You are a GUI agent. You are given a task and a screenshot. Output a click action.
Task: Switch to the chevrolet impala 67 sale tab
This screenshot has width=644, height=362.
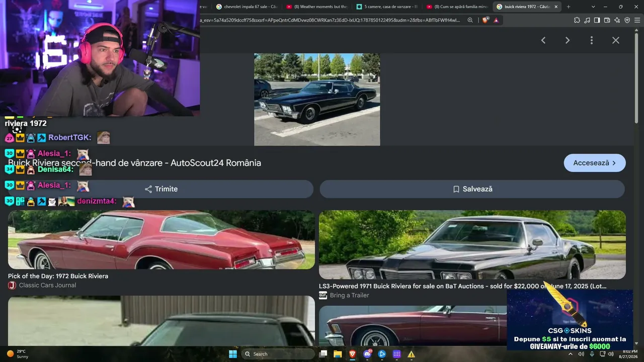pyautogui.click(x=247, y=7)
